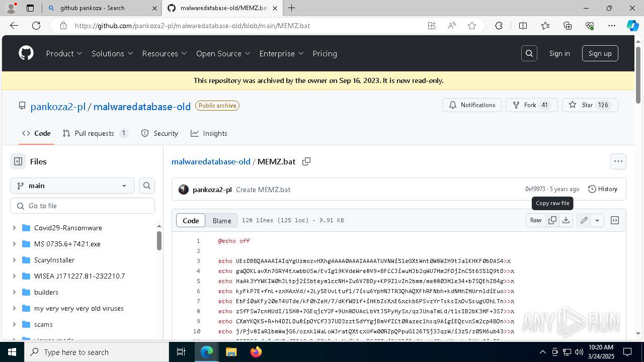
Task: Open the Pull requests tab
Action: [96, 133]
